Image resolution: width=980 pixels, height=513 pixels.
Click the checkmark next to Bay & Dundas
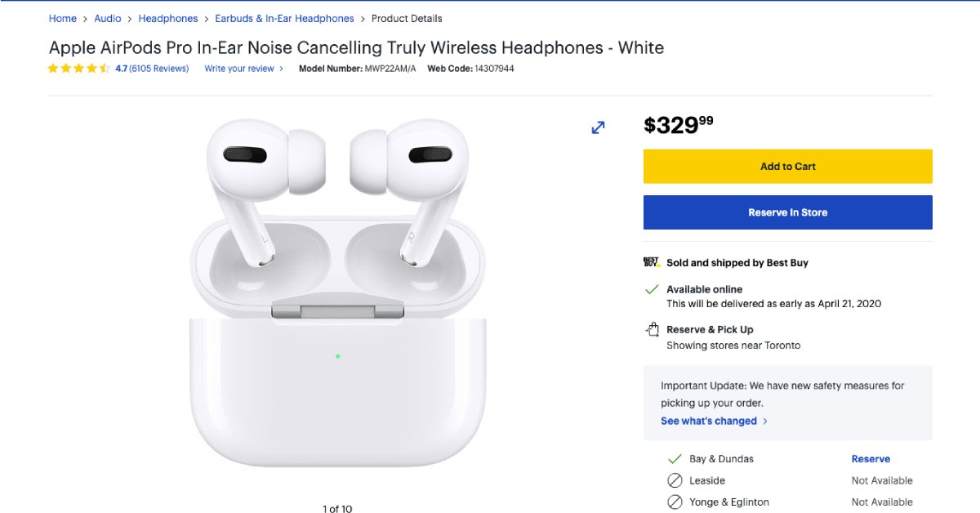675,458
